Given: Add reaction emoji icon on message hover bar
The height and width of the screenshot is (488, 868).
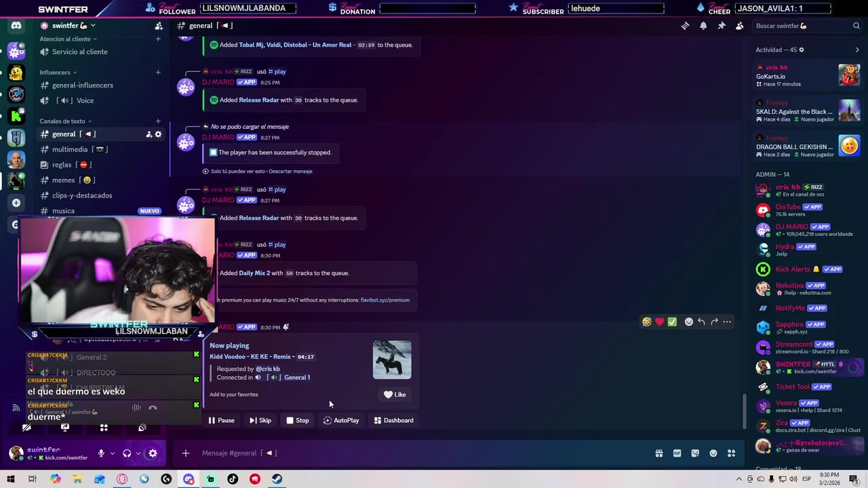Looking at the screenshot, I should tap(689, 322).
